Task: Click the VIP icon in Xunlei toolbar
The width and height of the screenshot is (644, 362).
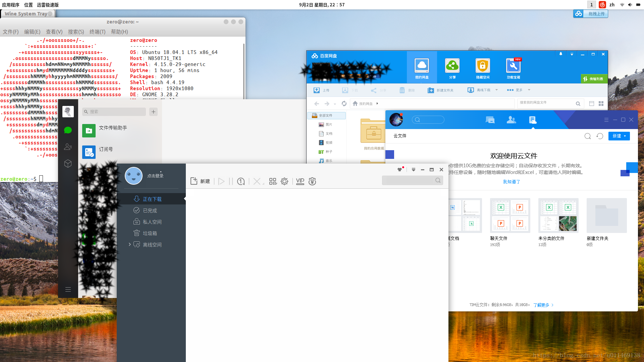Action: click(x=300, y=181)
